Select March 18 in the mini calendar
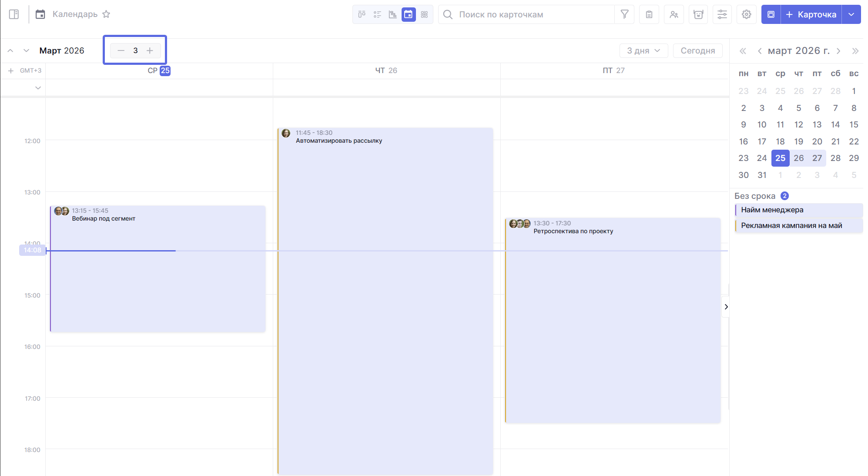The height and width of the screenshot is (476, 868). coord(780,141)
